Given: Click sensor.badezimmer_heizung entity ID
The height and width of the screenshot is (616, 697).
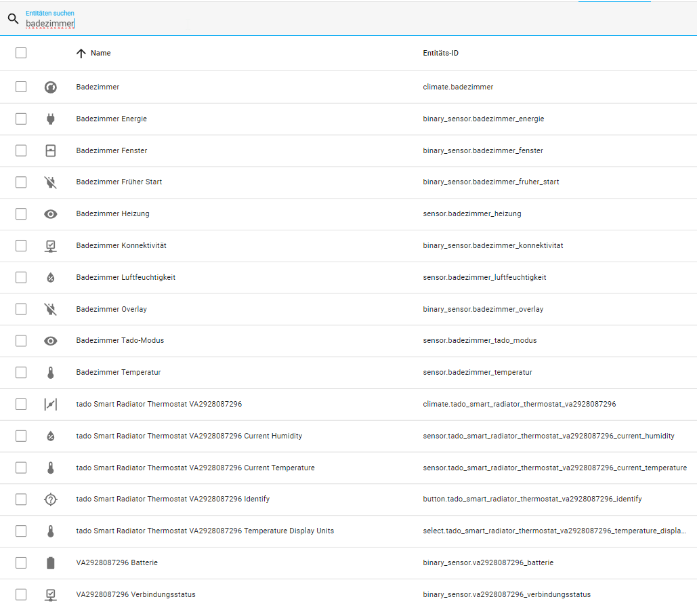Looking at the screenshot, I should pos(471,214).
